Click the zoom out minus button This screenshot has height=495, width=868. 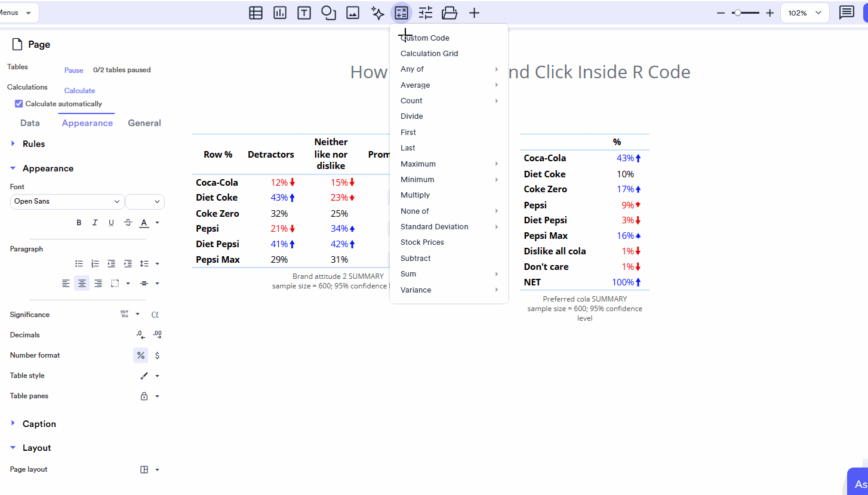click(x=721, y=13)
